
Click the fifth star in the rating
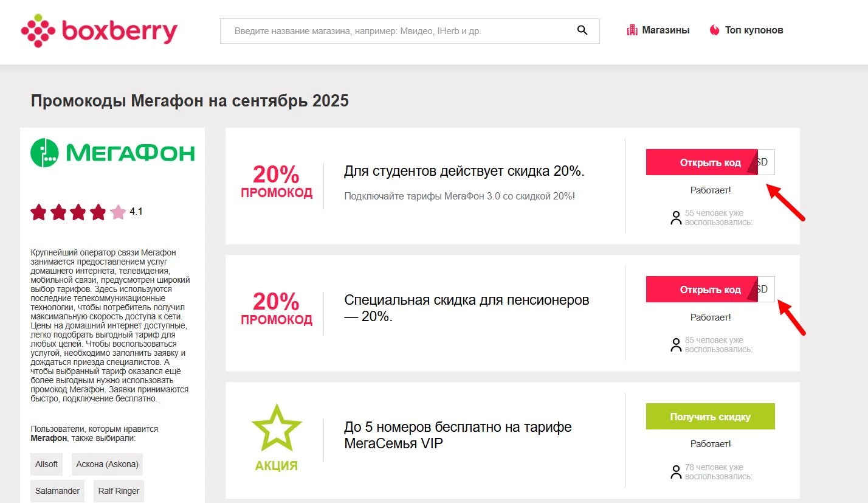coord(117,212)
